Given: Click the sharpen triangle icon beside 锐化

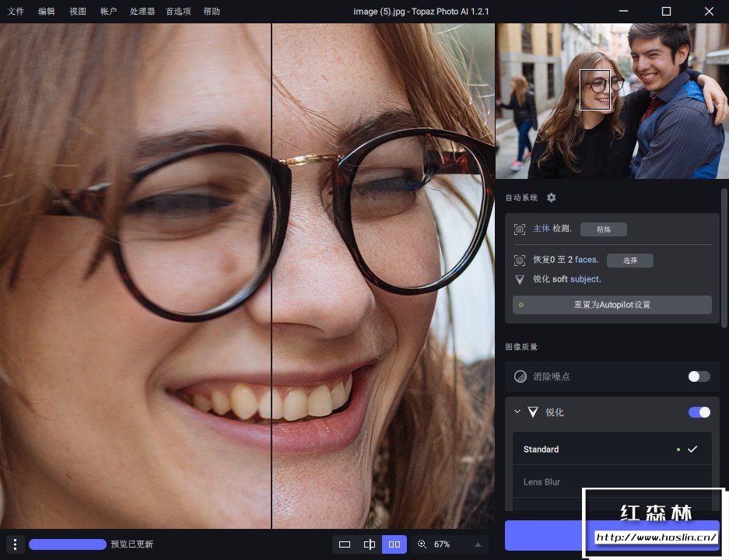Looking at the screenshot, I should pos(533,412).
